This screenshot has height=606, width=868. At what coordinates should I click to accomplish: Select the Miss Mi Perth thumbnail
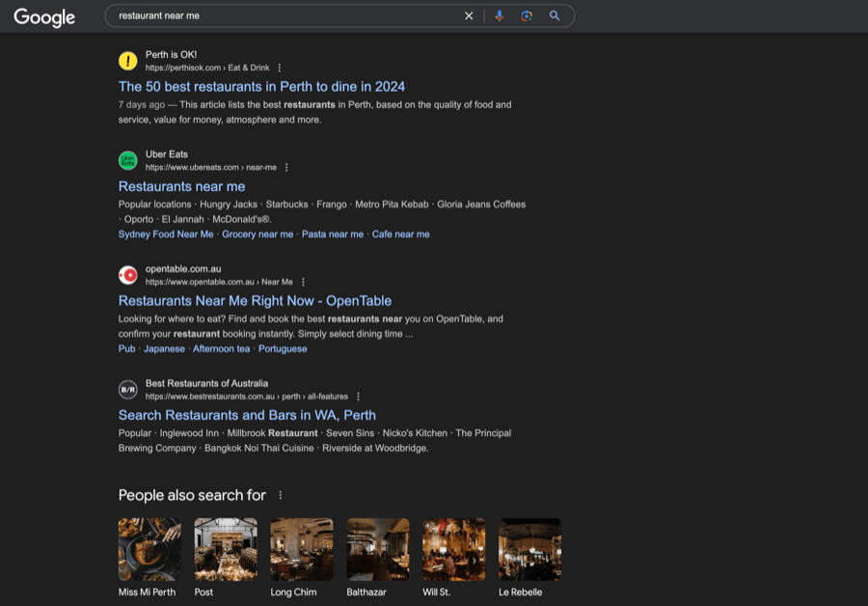pos(149,549)
